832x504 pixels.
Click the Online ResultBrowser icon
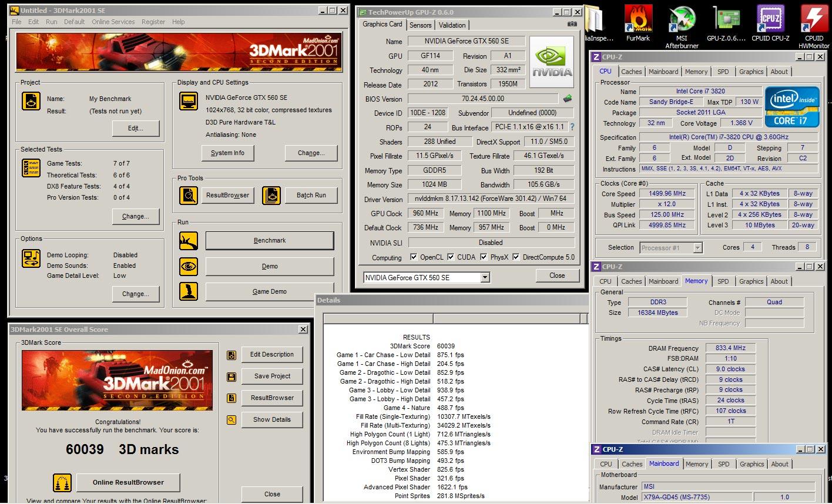pos(62,482)
